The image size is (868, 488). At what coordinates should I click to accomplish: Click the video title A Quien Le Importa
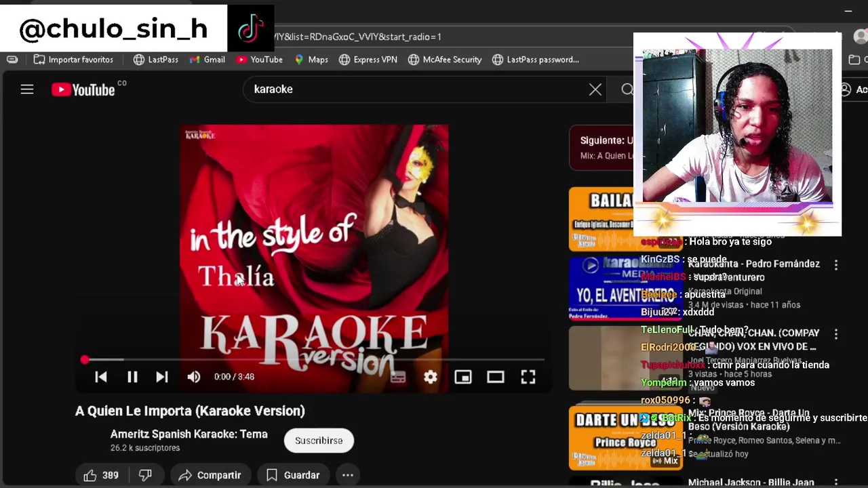pyautogui.click(x=190, y=411)
